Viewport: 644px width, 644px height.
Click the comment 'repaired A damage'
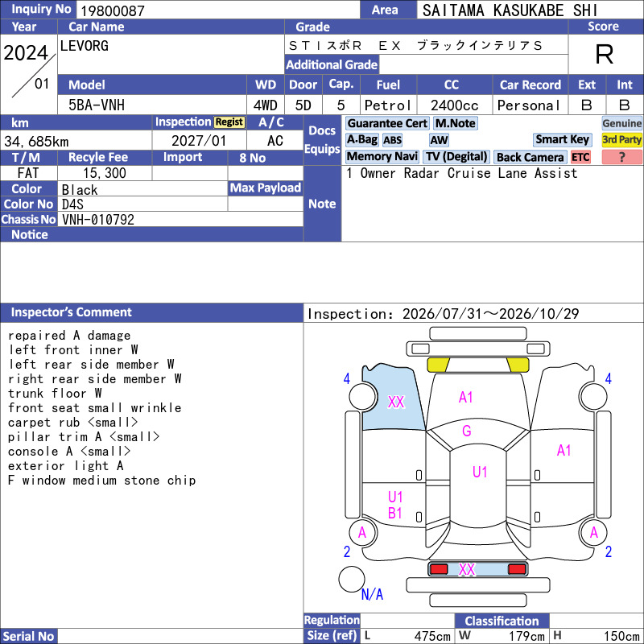pyautogui.click(x=69, y=336)
